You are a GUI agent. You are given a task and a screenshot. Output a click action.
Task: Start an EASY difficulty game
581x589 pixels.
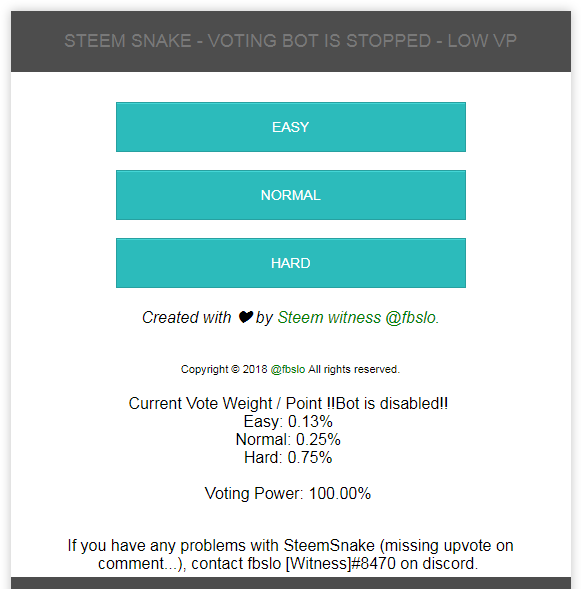point(291,127)
